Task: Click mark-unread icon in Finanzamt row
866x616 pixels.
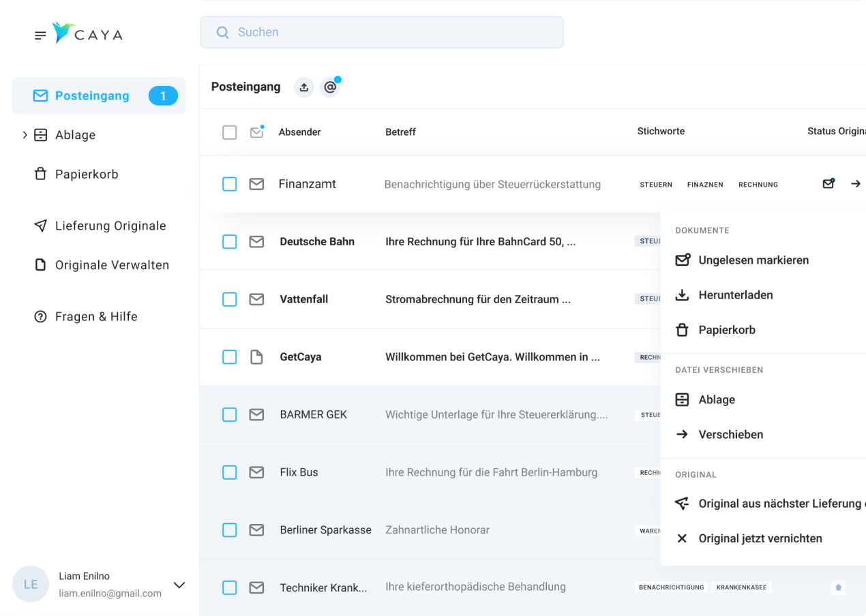Action: point(828,183)
